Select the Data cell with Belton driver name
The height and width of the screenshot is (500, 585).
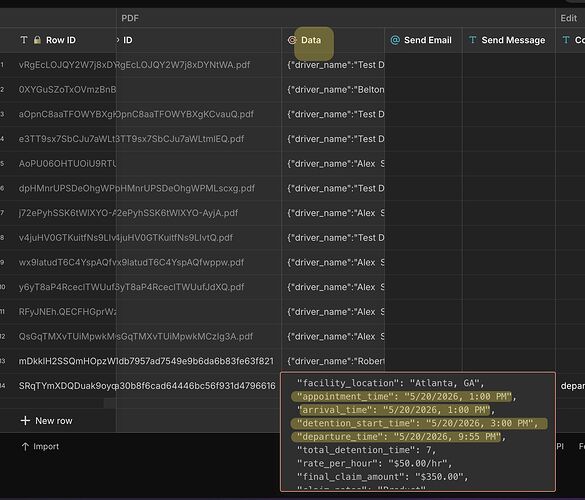click(x=333, y=90)
